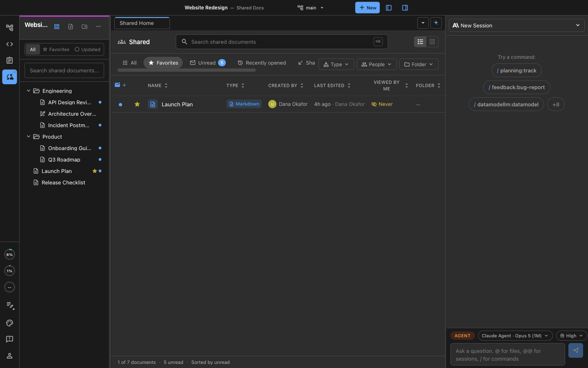Open the theme palette icon in sidebar
Screen dimensions: 588x368
click(x=9, y=323)
